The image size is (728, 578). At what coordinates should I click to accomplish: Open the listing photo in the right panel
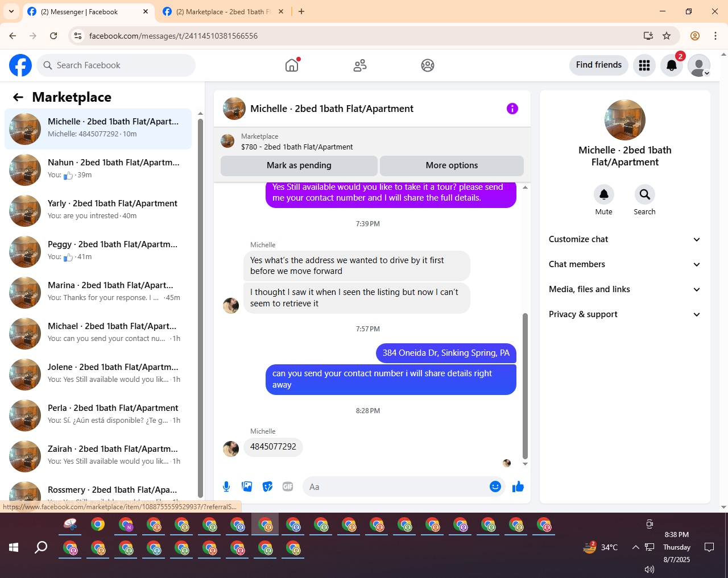[x=625, y=120]
